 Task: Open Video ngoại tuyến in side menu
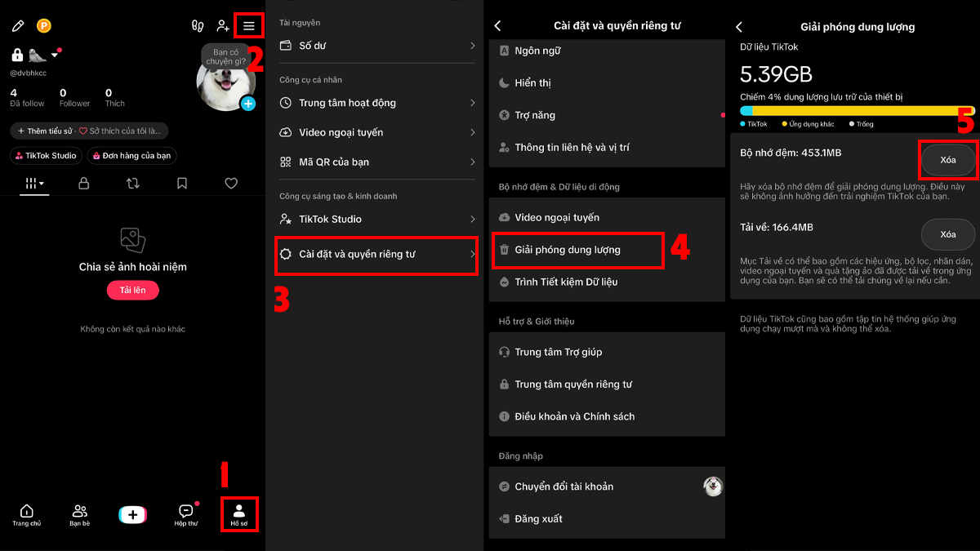tap(377, 132)
